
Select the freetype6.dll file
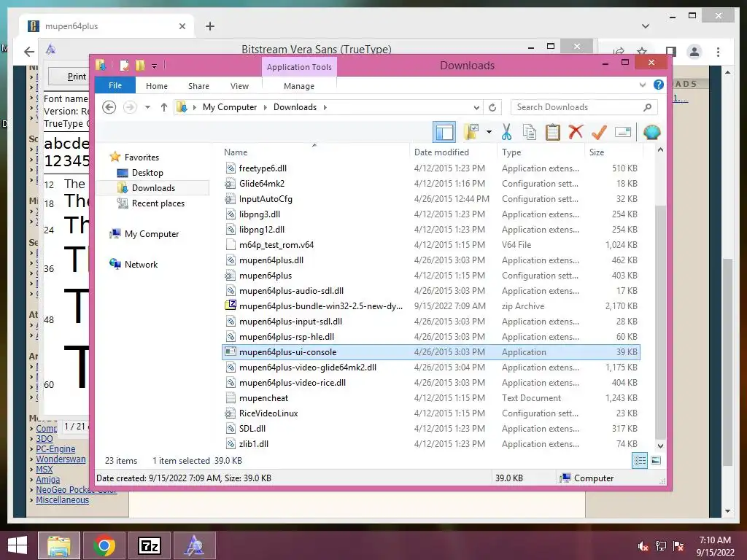(431, 168)
